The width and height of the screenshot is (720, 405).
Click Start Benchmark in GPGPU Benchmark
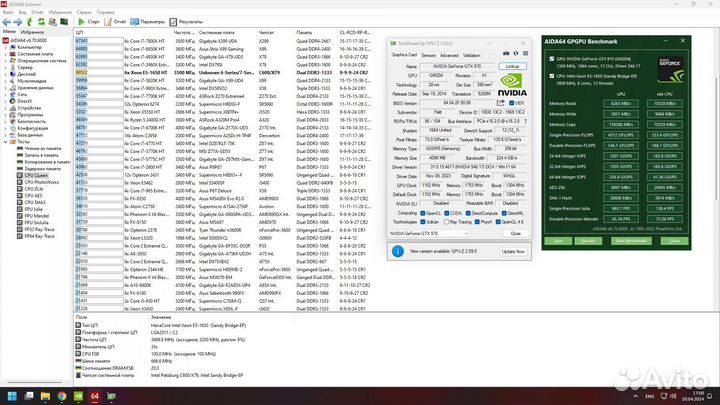point(631,241)
